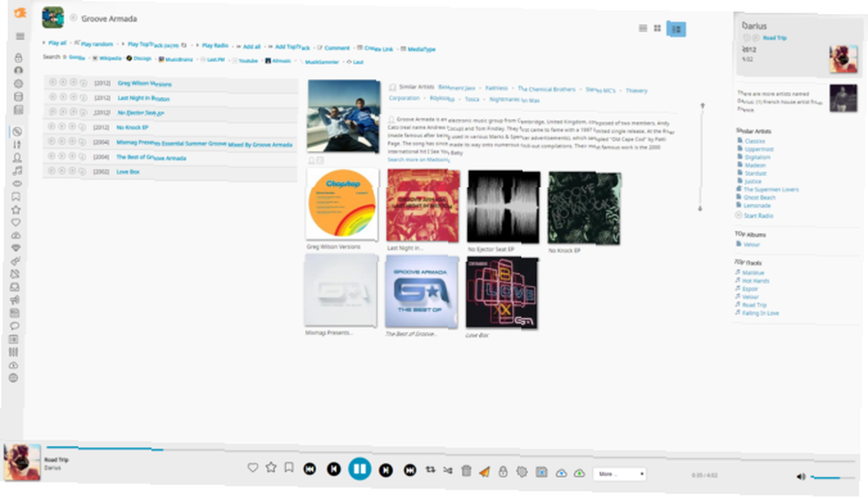Click top track Hot Hands in right panel
This screenshot has height=499, width=868.
[x=756, y=280]
